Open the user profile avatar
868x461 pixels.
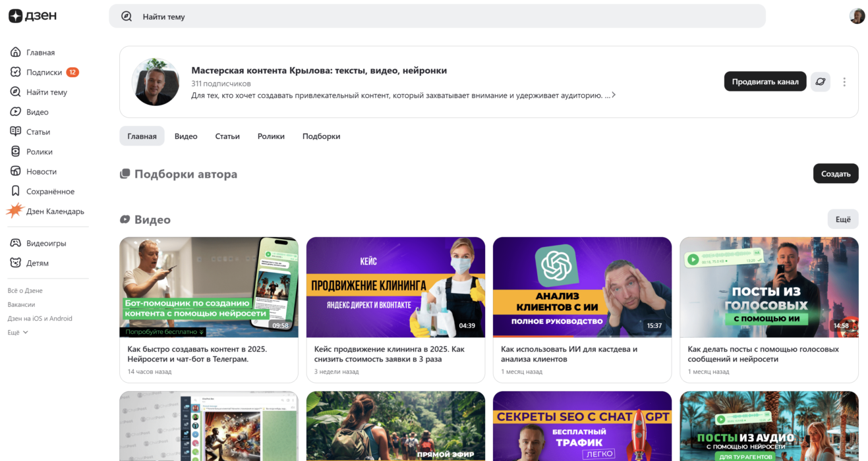pyautogui.click(x=857, y=16)
